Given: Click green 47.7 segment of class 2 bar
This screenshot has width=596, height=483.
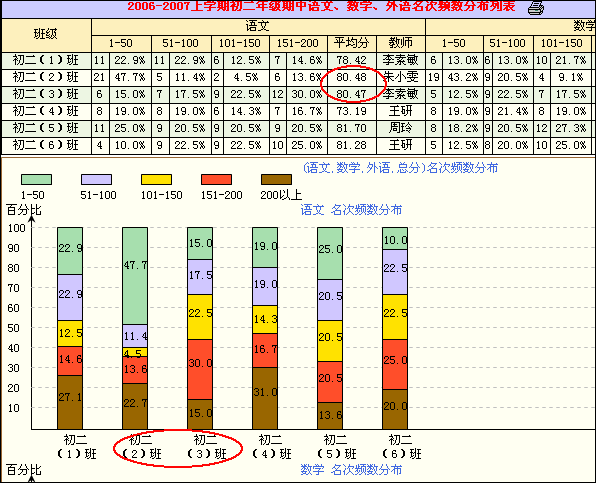Looking at the screenshot, I should (135, 276).
